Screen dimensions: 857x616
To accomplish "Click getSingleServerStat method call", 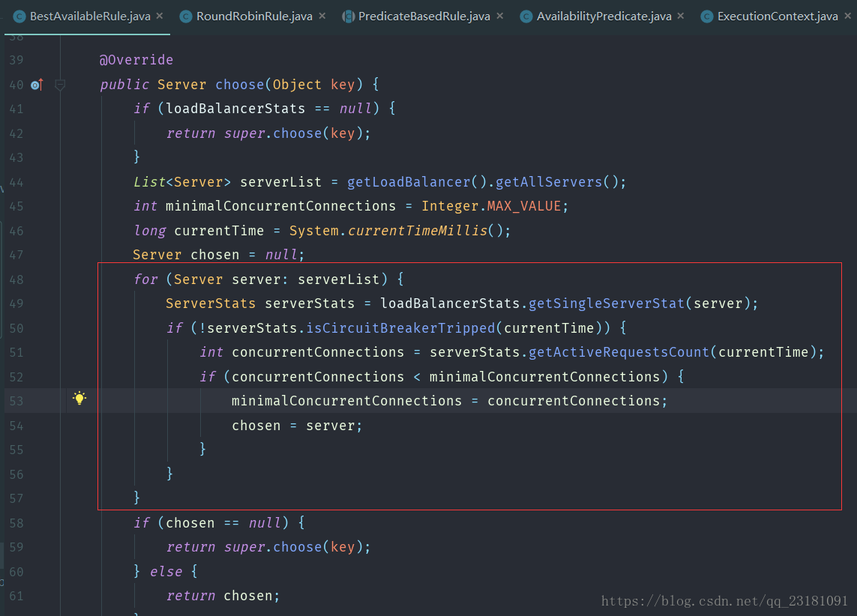I will pos(606,304).
